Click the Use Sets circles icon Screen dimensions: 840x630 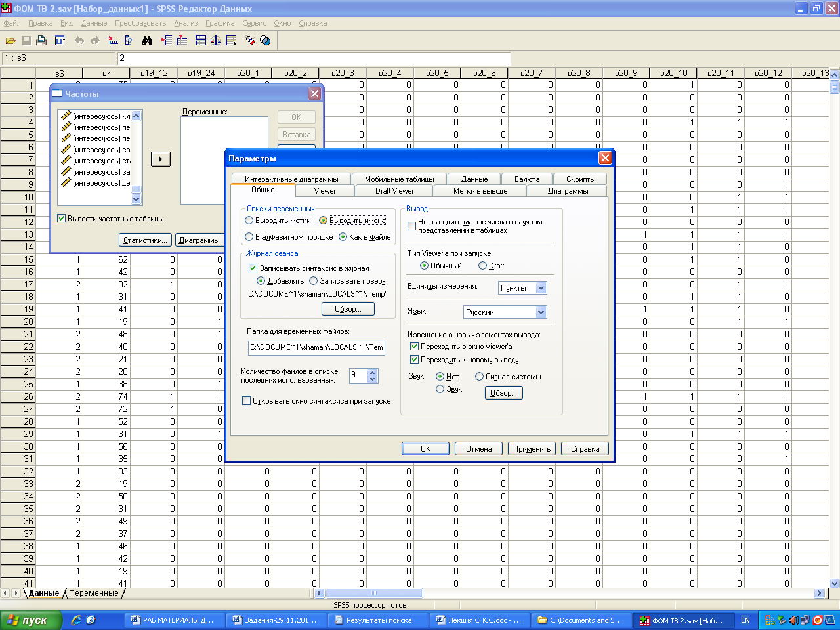265,41
